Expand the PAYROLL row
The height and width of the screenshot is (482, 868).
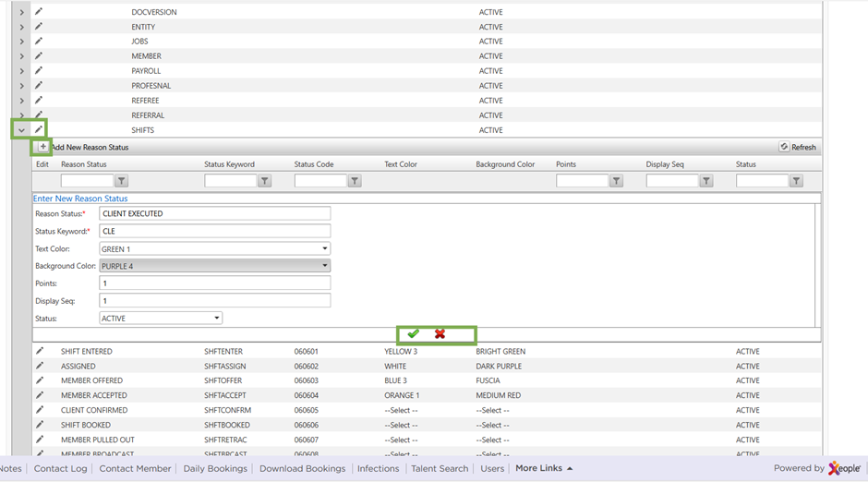click(x=21, y=71)
